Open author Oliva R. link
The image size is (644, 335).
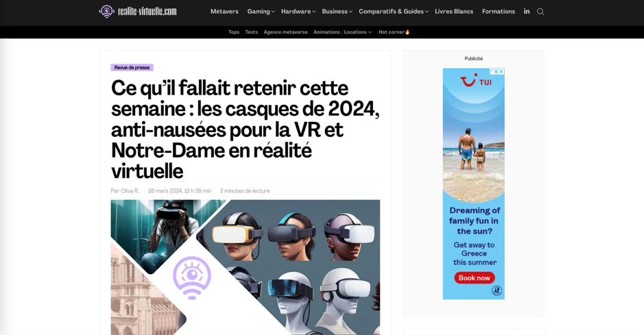coord(125,190)
